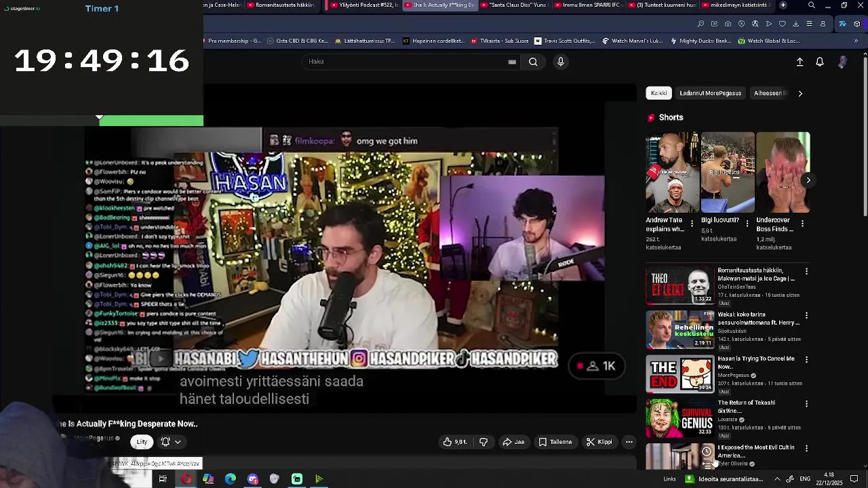Click the Liity join button
Image resolution: width=868 pixels, height=488 pixels.
pos(142,442)
